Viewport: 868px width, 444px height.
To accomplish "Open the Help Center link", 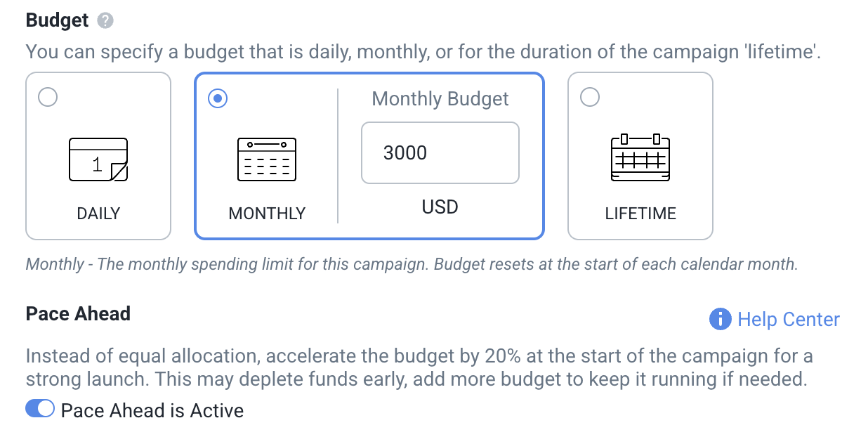I will pos(788,320).
